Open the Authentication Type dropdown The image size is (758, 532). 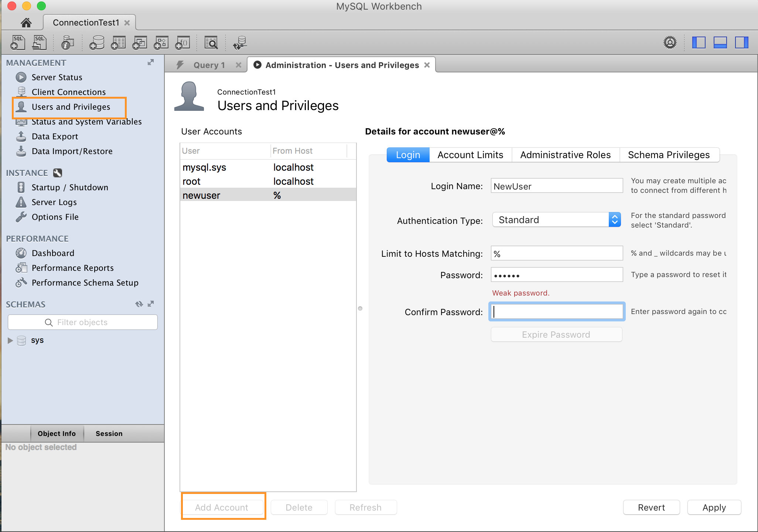coord(557,220)
